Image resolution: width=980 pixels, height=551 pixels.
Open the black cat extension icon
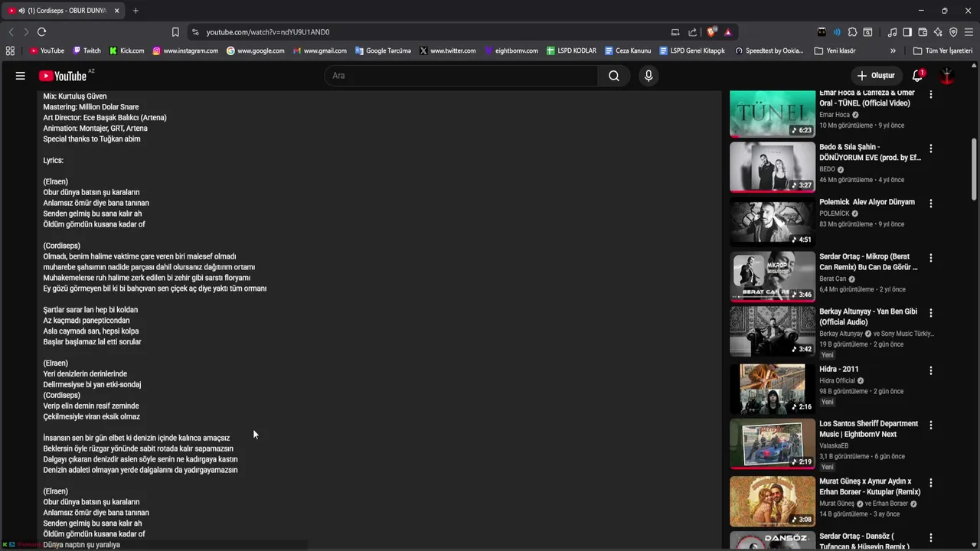coord(822,32)
